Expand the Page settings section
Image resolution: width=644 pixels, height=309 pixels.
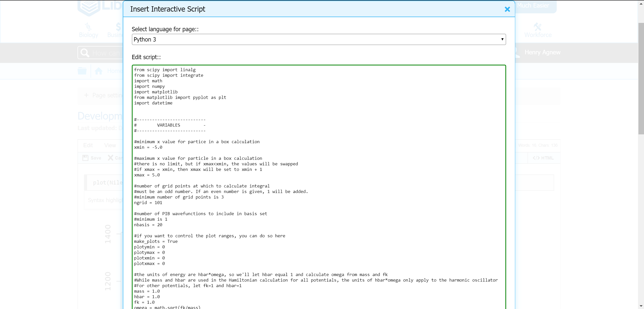[x=87, y=95]
